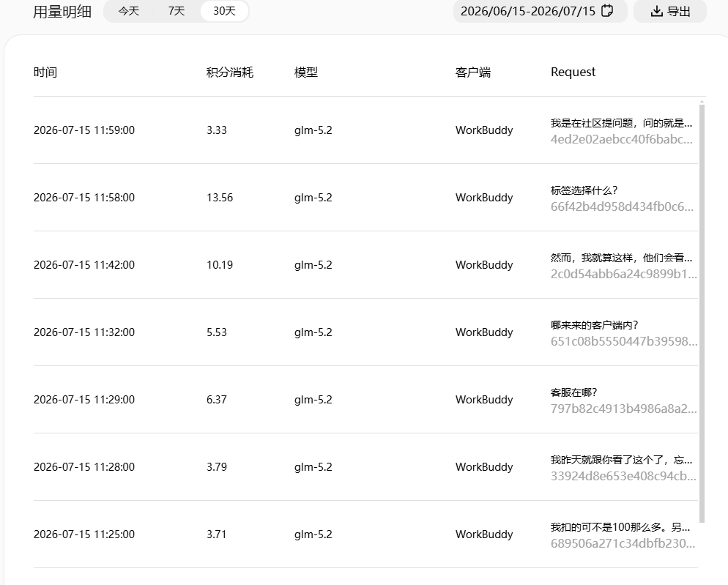
Task: Click request ID 797b82c4913b4986a8a2
Action: pyautogui.click(x=624, y=409)
